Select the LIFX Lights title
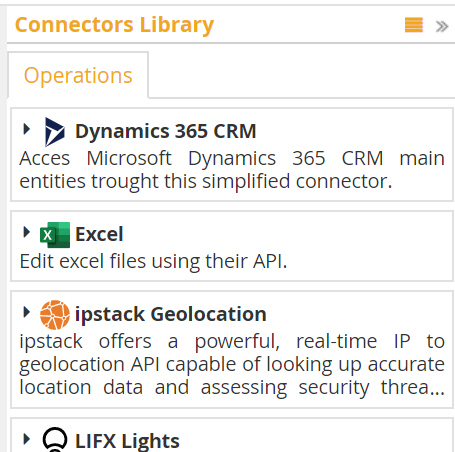This screenshot has width=455, height=452. tap(127, 441)
